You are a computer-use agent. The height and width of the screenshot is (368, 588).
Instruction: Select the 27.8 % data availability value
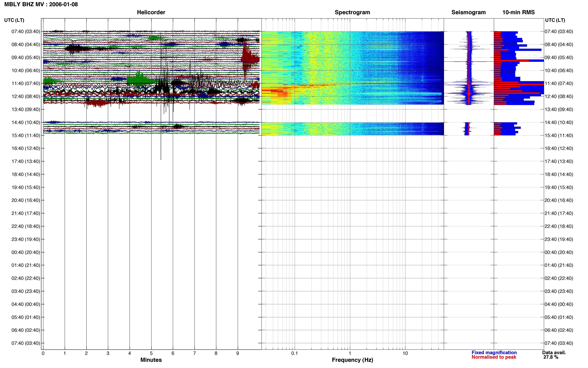(551, 357)
